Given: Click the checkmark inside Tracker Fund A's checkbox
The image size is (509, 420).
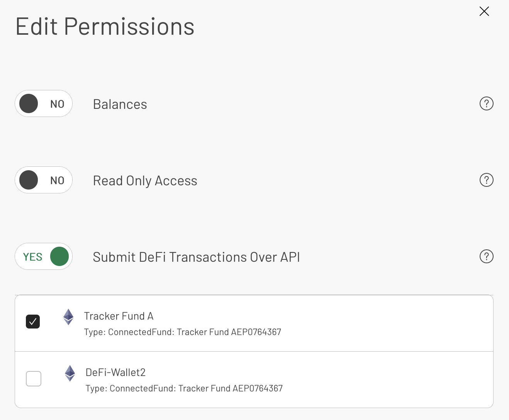Looking at the screenshot, I should (x=33, y=322).
